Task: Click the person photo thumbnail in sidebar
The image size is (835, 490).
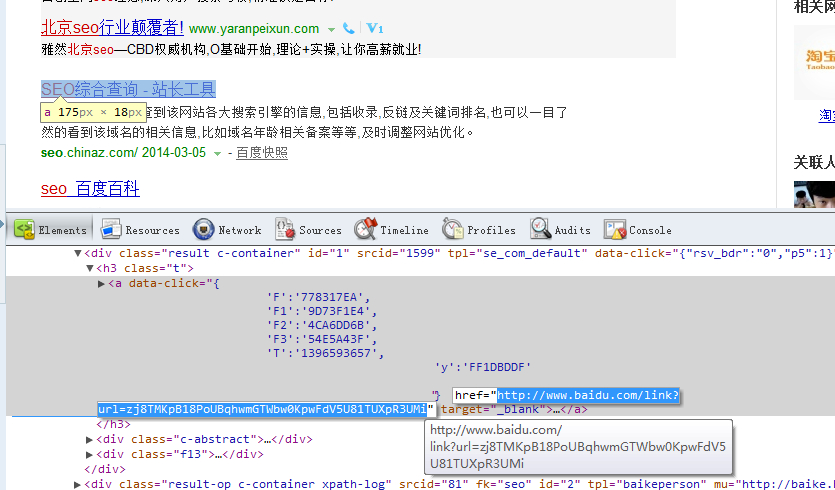Action: [815, 194]
